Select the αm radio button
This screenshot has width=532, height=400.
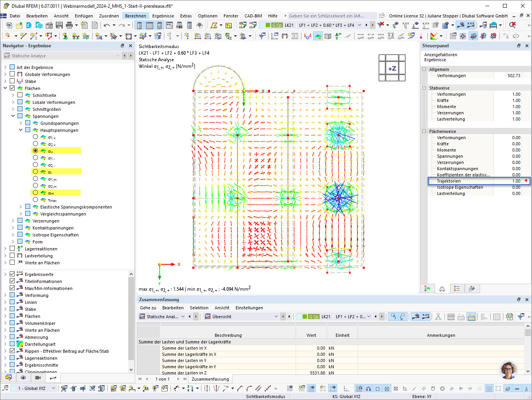coord(35,193)
